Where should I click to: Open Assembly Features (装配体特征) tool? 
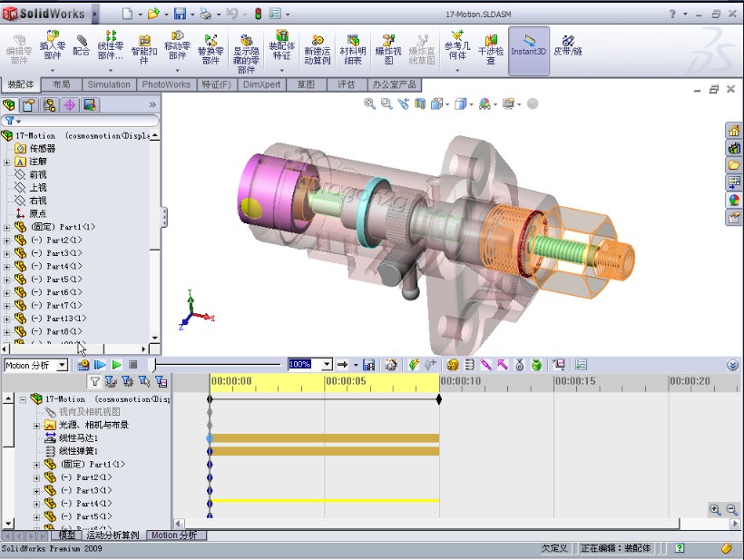282,46
